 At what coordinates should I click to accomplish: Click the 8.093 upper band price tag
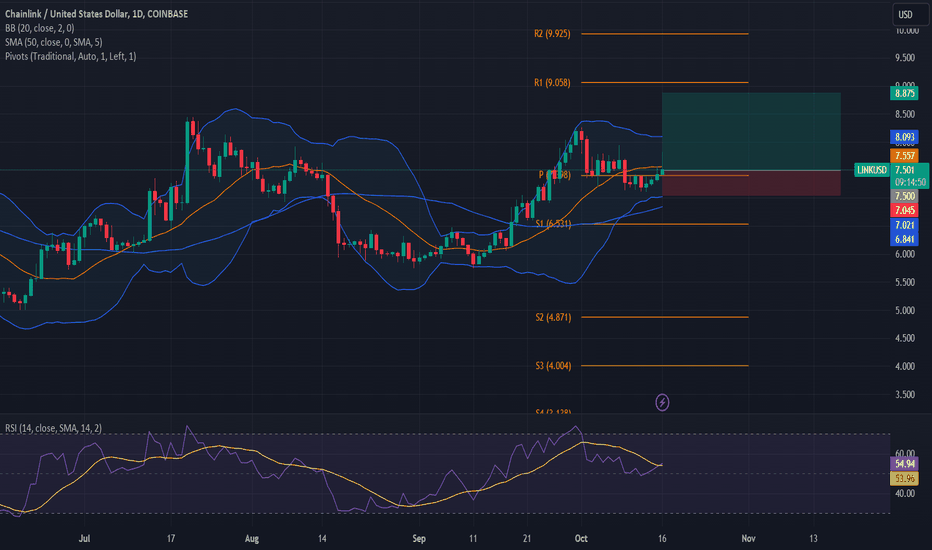click(x=905, y=137)
